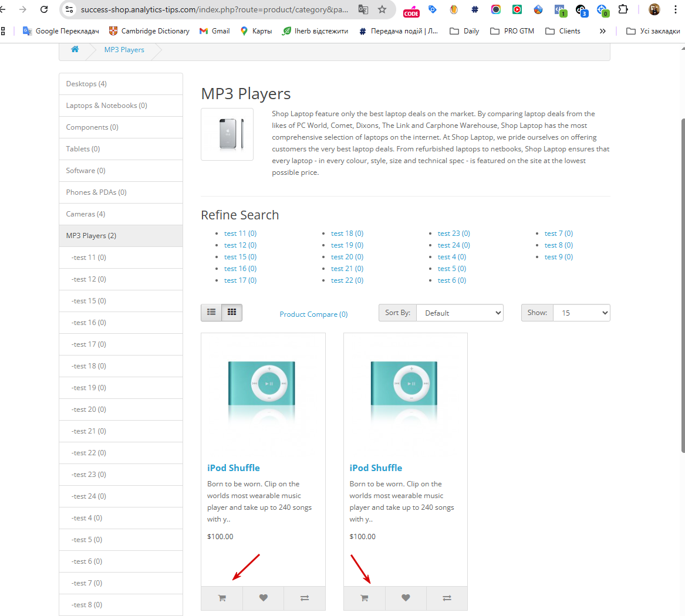Click Refine Search link test 22 (0)
This screenshot has height=616, width=685.
(347, 280)
